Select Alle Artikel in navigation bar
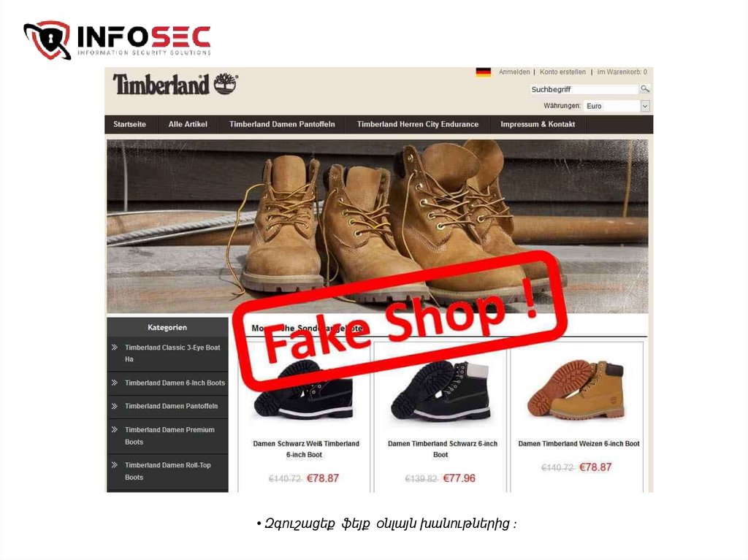The image size is (748, 560). coord(188,124)
